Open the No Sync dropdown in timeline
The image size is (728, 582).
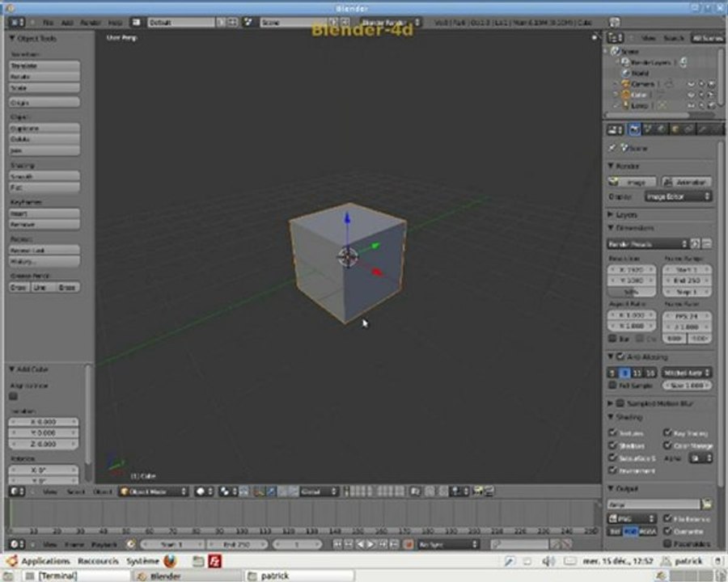(x=447, y=544)
